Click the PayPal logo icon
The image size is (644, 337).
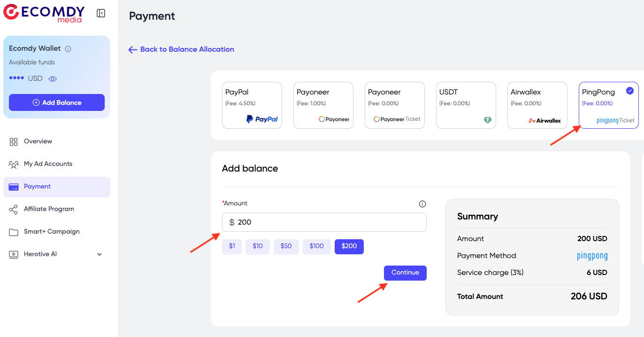coord(262,119)
